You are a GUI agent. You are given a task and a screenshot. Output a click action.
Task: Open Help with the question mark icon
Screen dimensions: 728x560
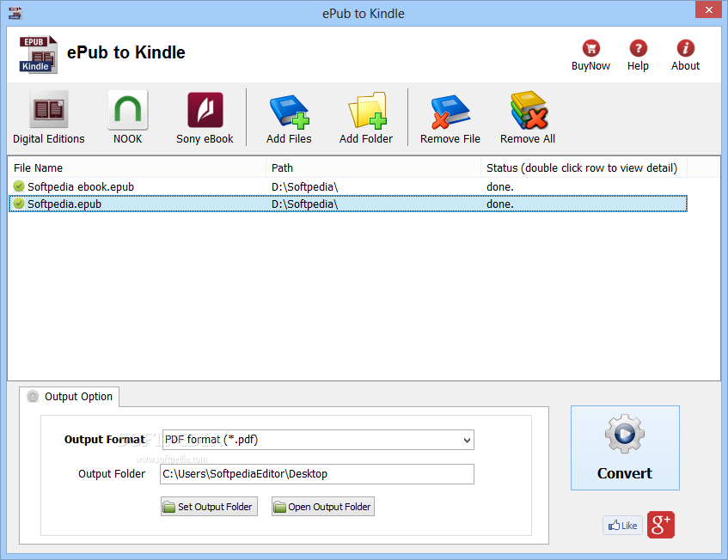coord(639,48)
